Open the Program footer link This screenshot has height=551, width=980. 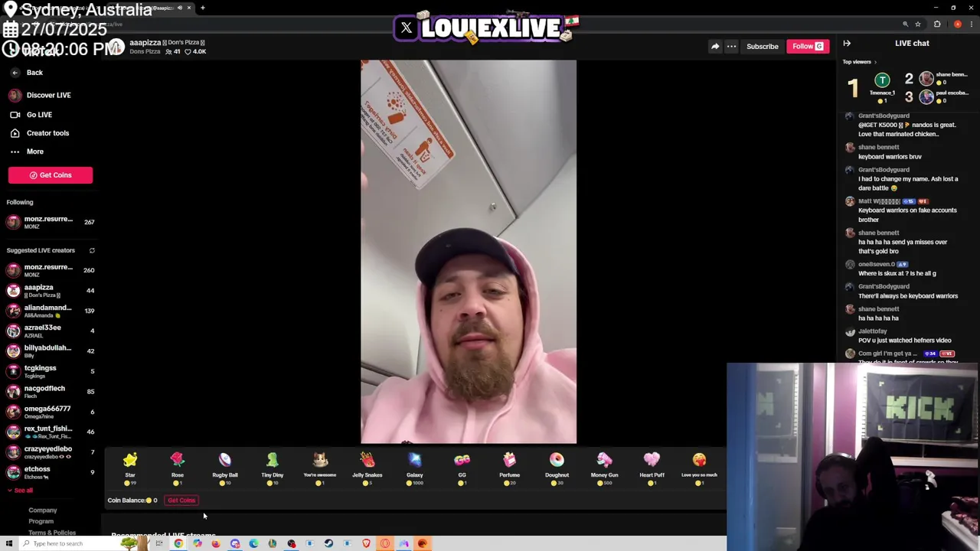pyautogui.click(x=41, y=522)
